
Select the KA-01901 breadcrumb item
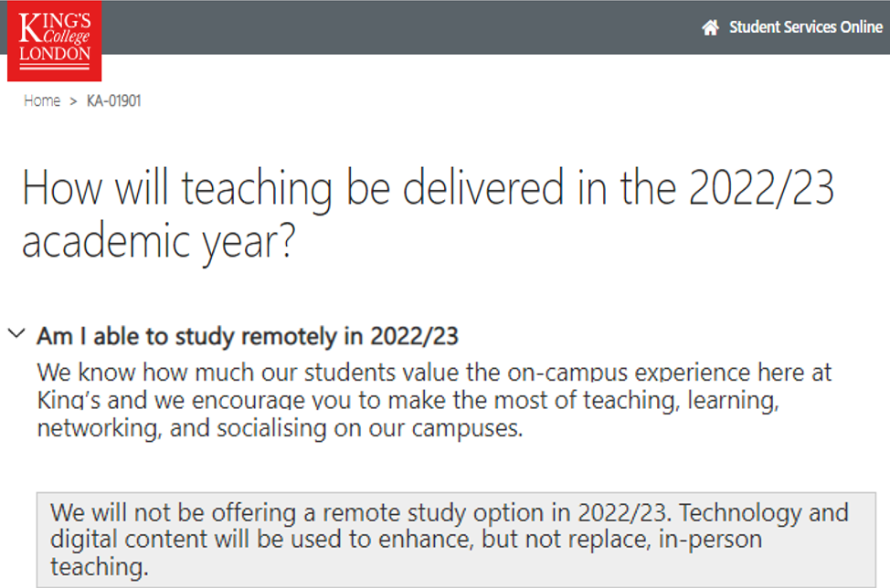[114, 100]
